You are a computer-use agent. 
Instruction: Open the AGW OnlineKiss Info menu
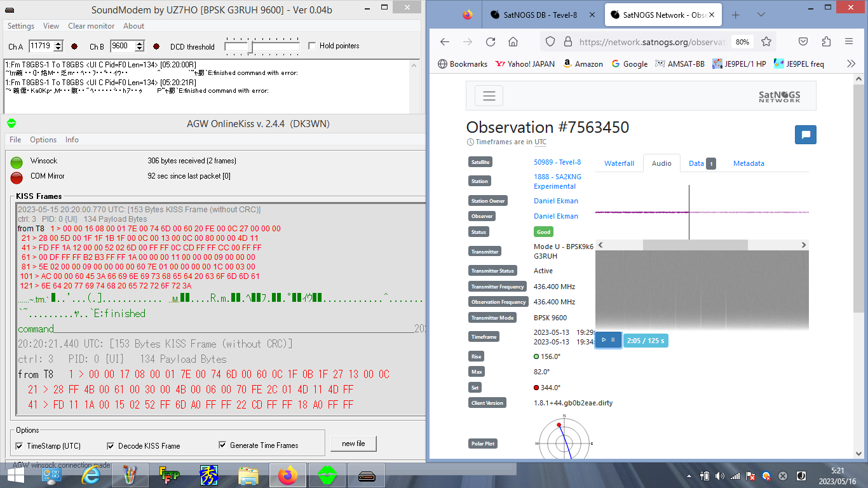[x=72, y=140]
